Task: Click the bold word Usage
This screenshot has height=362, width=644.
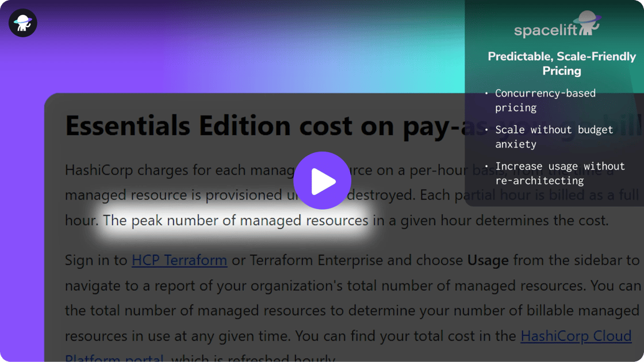Action: coord(488,260)
